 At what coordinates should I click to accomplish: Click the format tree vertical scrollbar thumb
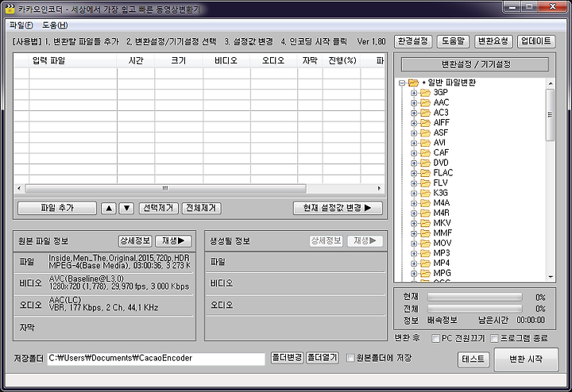tap(550, 115)
